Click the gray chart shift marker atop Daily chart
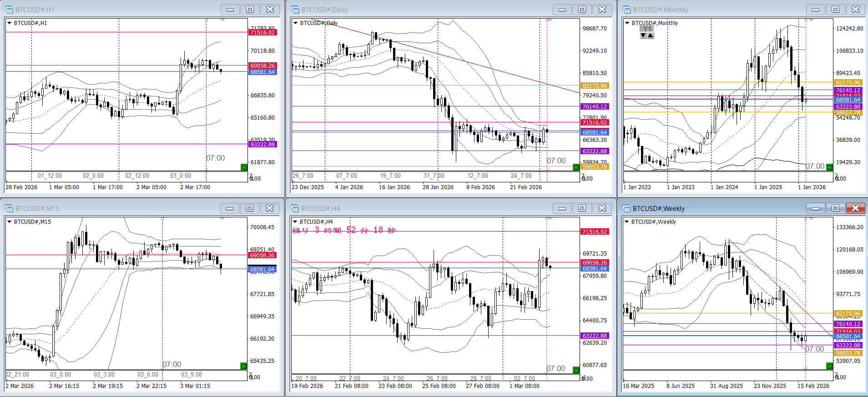 pyautogui.click(x=550, y=20)
